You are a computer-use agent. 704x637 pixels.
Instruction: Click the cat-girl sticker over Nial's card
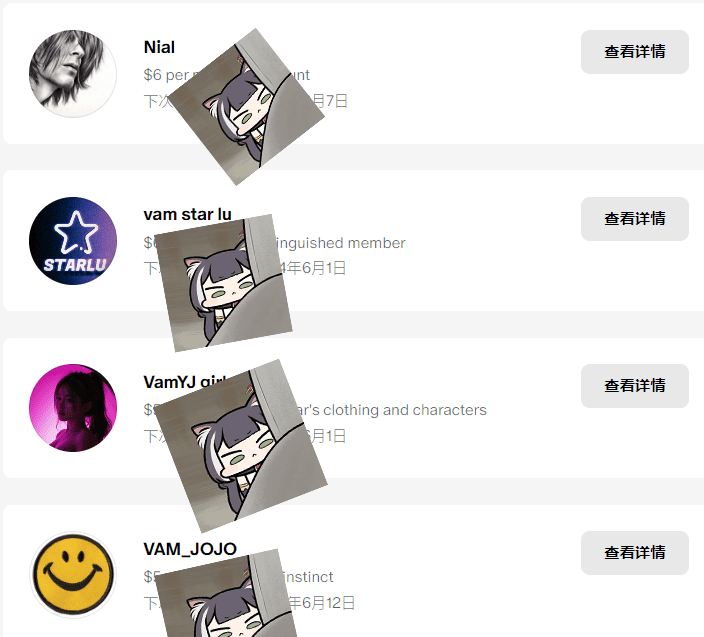pos(246,107)
